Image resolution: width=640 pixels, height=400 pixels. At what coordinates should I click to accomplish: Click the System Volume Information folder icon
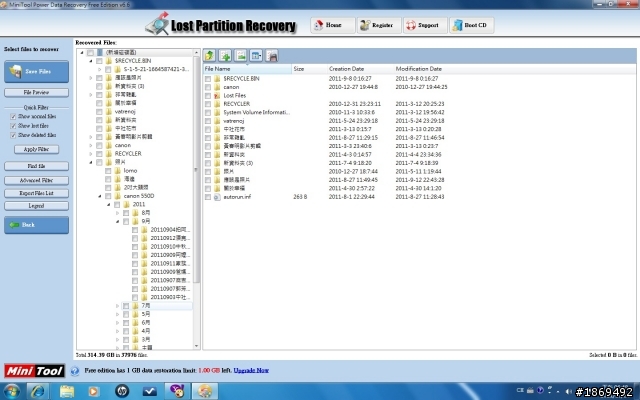point(217,112)
